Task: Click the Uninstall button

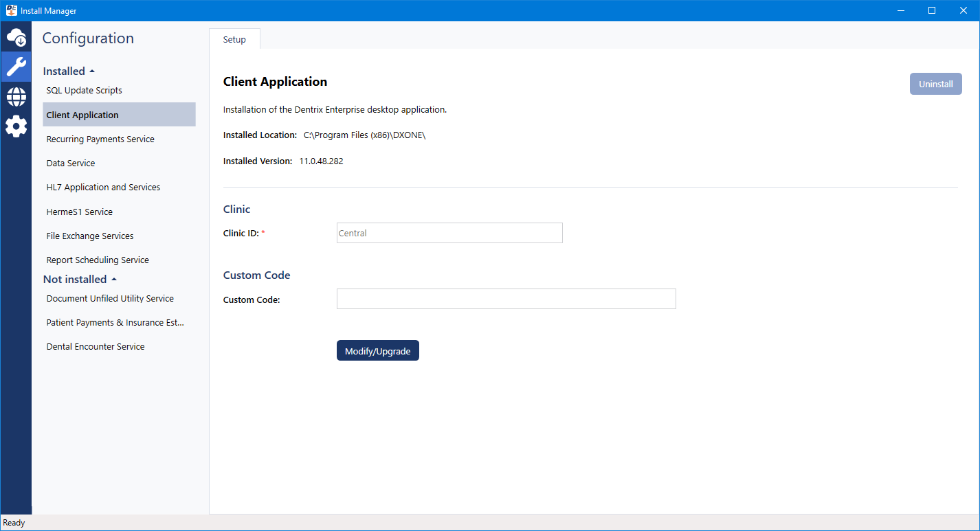Action: pyautogui.click(x=935, y=84)
